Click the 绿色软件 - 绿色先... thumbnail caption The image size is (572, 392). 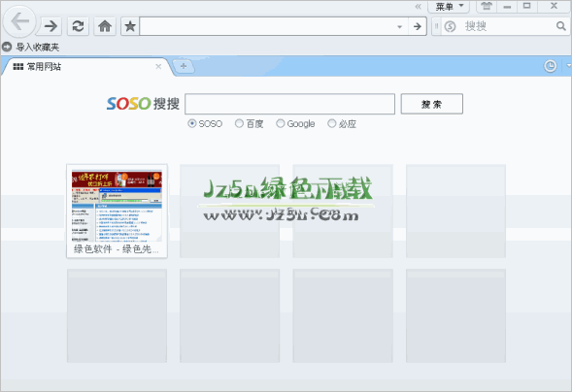tap(117, 249)
